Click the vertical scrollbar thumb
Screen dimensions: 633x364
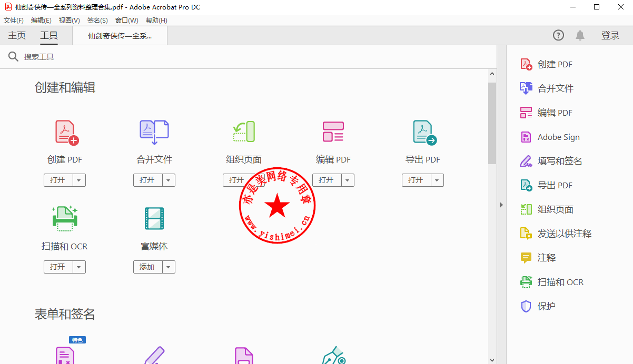click(x=492, y=123)
